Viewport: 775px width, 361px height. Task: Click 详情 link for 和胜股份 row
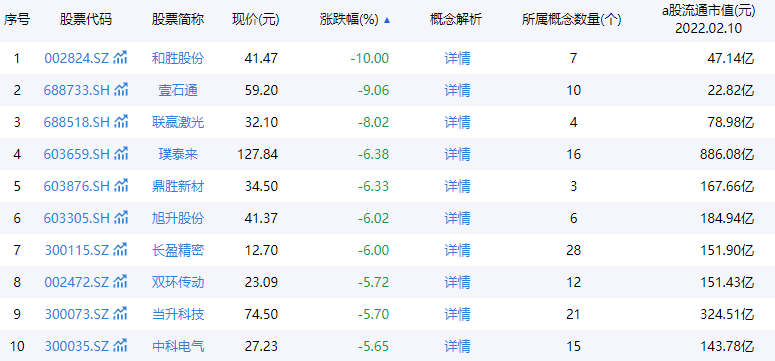[x=457, y=59]
